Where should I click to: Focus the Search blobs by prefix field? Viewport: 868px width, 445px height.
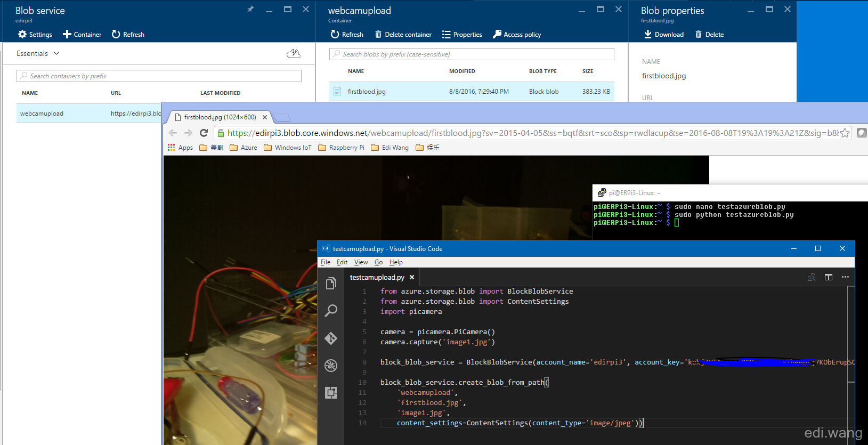pos(472,54)
